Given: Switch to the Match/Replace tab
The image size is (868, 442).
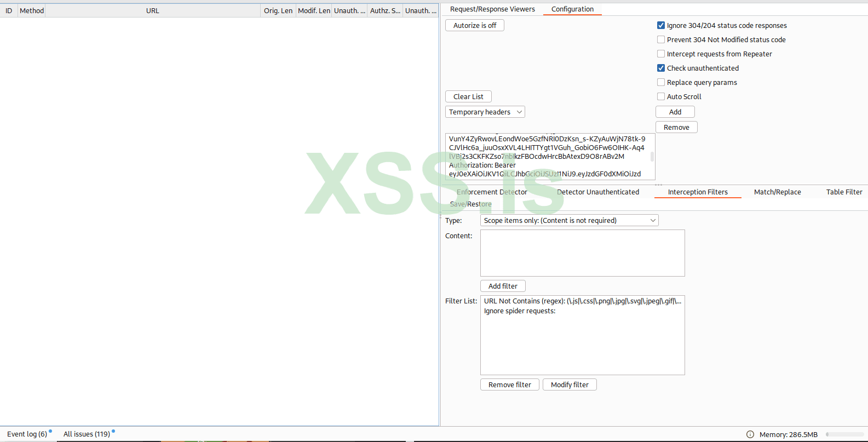Looking at the screenshot, I should coord(778,192).
